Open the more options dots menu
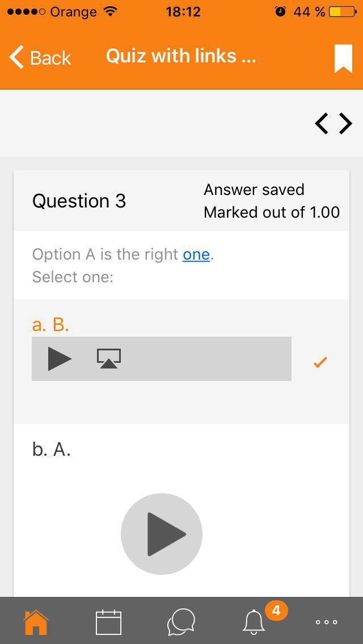 [326, 622]
